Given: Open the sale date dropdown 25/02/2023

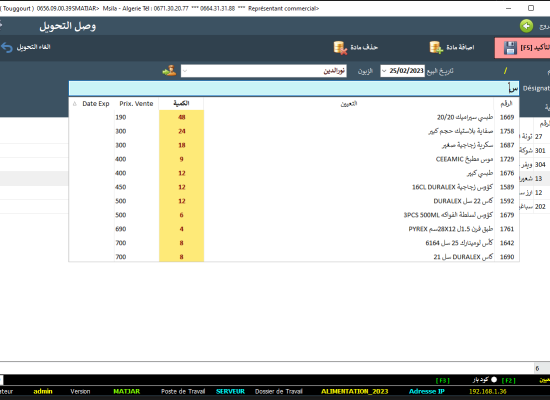Looking at the screenshot, I should tap(384, 71).
